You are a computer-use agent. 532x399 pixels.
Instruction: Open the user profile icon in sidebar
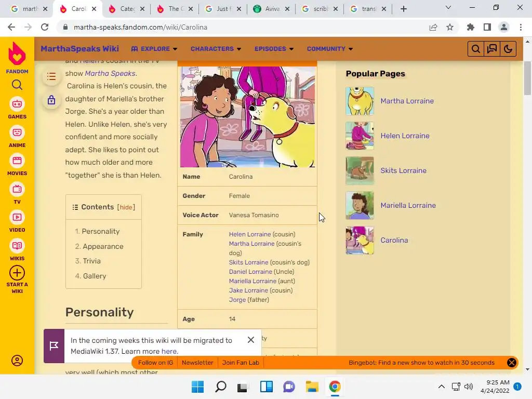tap(17, 361)
